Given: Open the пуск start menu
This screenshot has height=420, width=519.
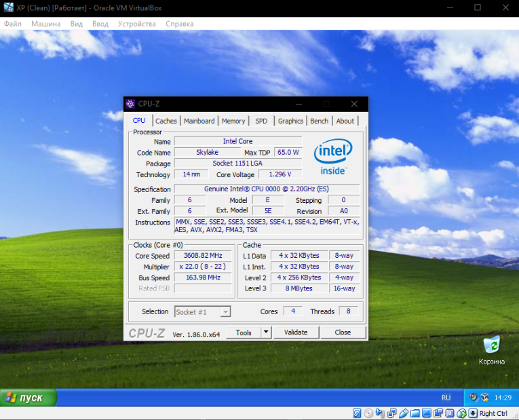Looking at the screenshot, I should tap(28, 398).
